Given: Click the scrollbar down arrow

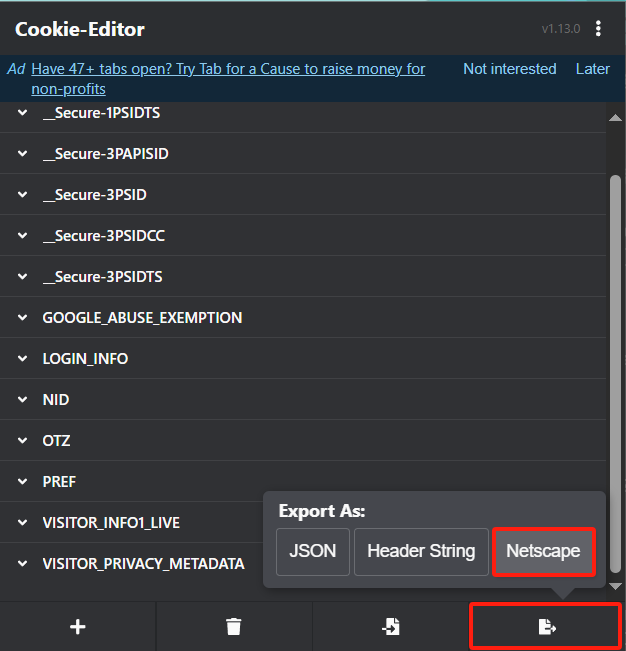Looking at the screenshot, I should point(615,586).
